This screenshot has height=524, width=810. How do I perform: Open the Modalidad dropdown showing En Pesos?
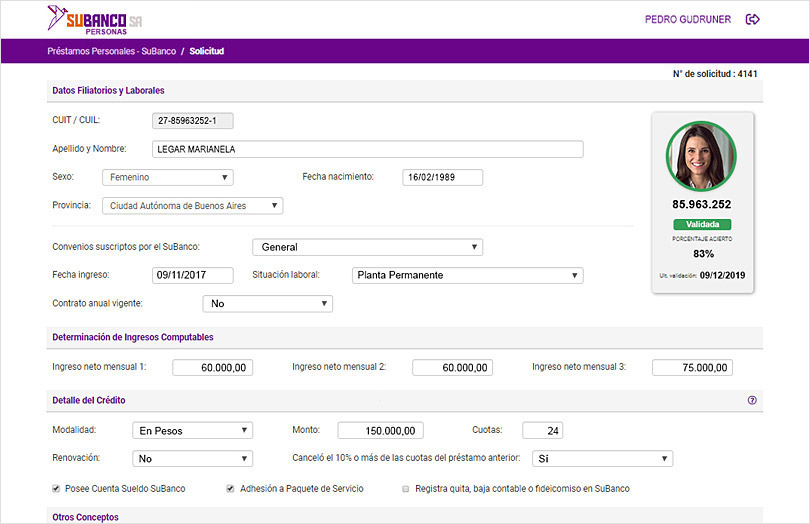(193, 430)
